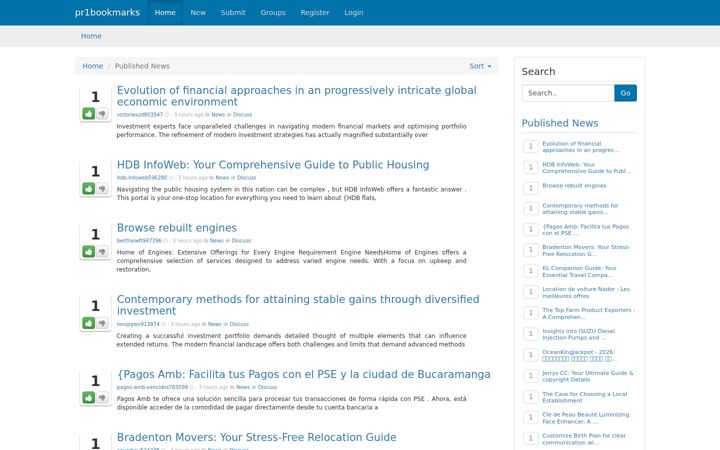
Task: Open the Login page
Action: pos(354,12)
